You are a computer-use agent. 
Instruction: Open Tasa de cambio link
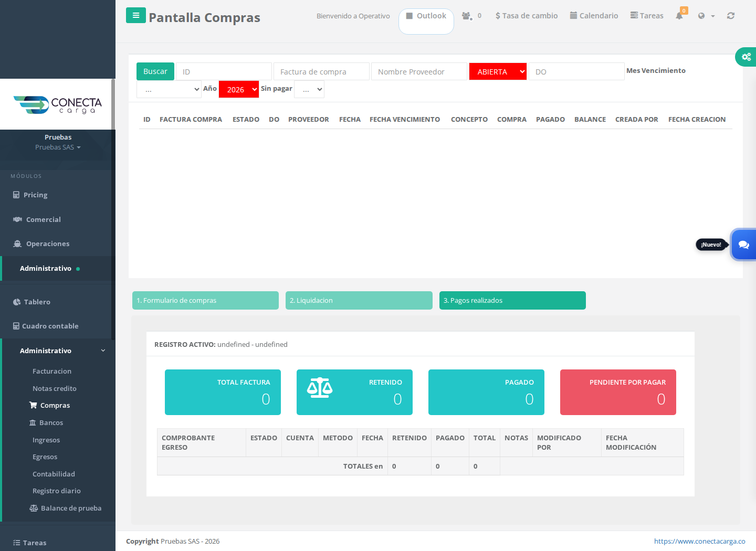pyautogui.click(x=527, y=16)
